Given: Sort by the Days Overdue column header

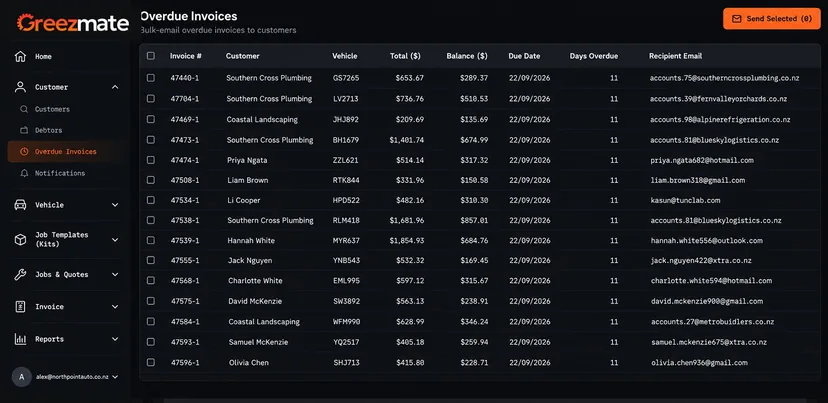Looking at the screenshot, I should click(x=594, y=56).
